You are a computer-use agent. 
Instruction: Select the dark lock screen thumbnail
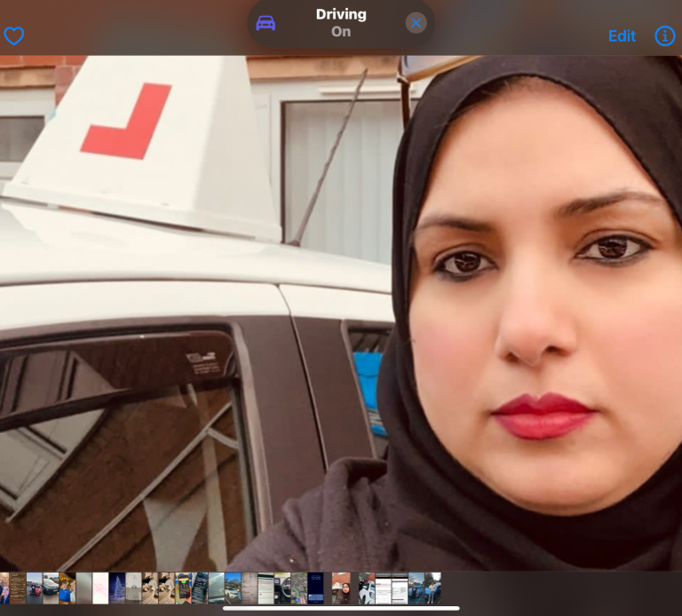pyautogui.click(x=315, y=588)
